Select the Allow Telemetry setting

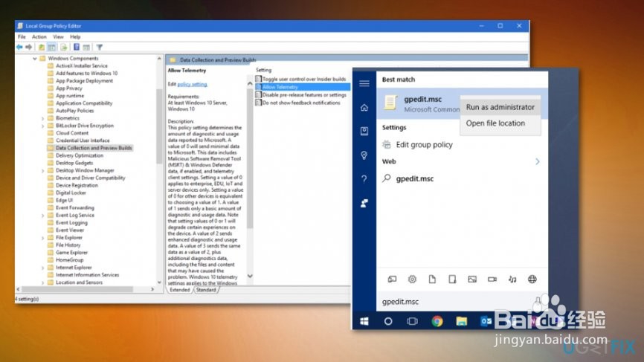pyautogui.click(x=302, y=87)
